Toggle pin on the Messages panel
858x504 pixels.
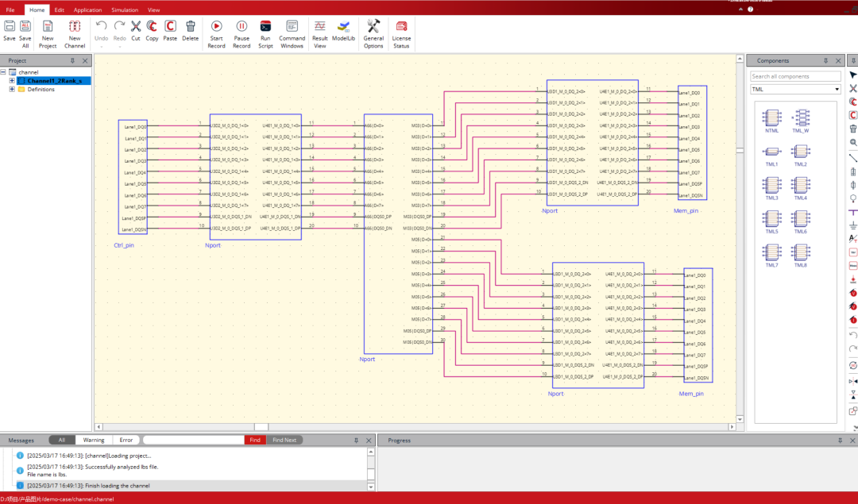[x=356, y=440]
